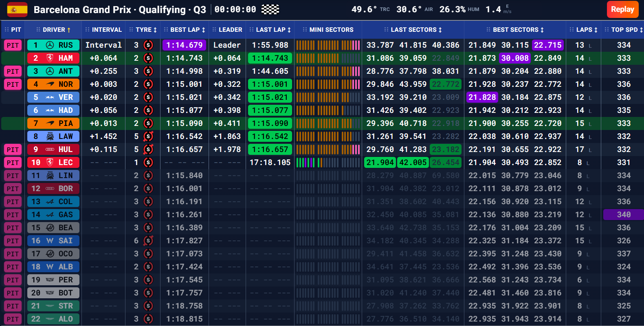Click the Barcelona Grand Prix session title
The height and width of the screenshot is (326, 644).
120,9
